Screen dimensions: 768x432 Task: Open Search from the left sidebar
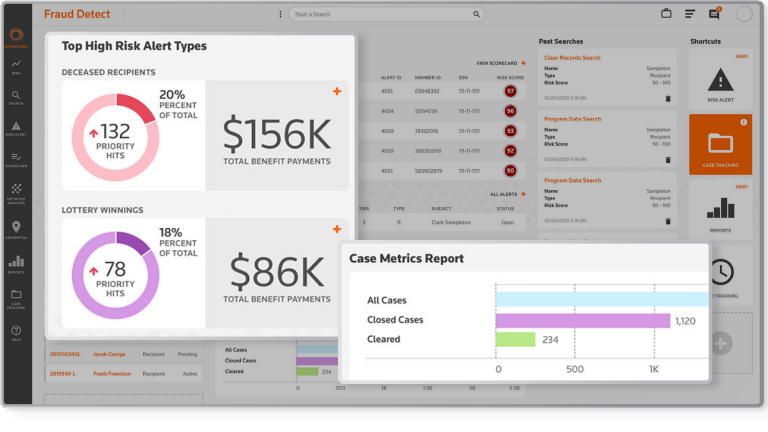[x=16, y=97]
